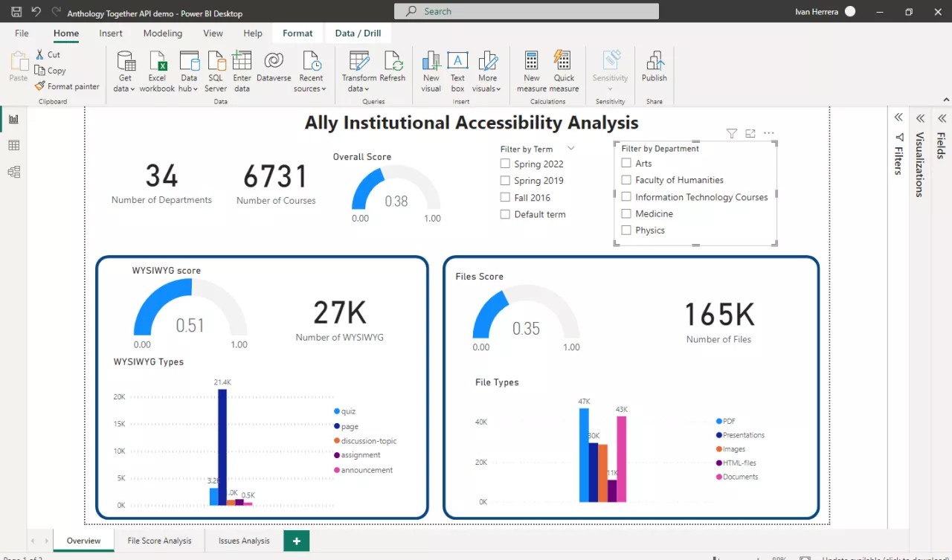Refresh the report data
This screenshot has height=560, width=952.
tap(393, 67)
